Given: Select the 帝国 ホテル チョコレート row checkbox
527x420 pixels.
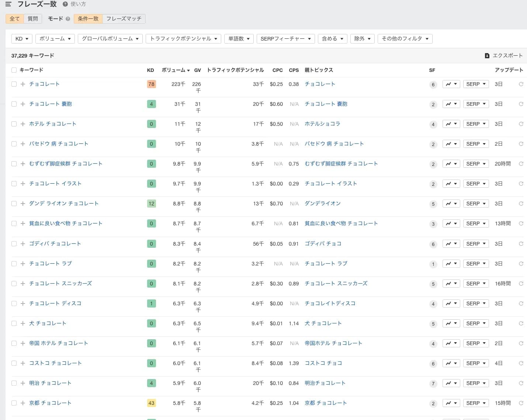Looking at the screenshot, I should point(14,343).
